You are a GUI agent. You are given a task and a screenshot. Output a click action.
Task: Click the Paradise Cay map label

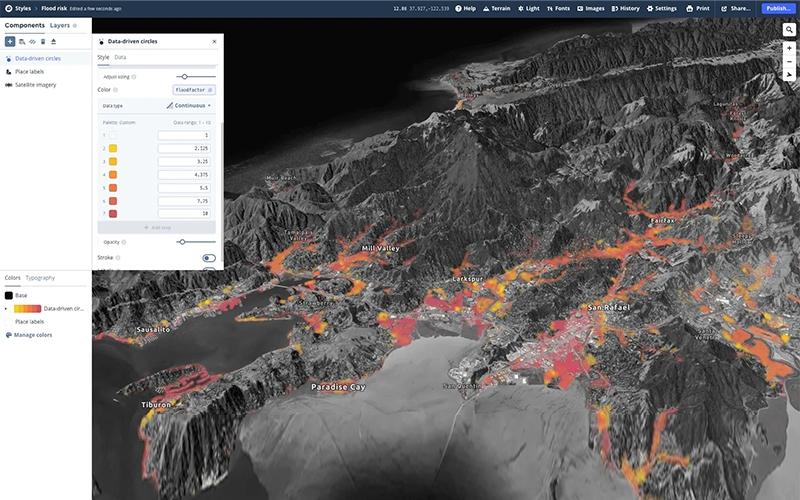point(338,387)
